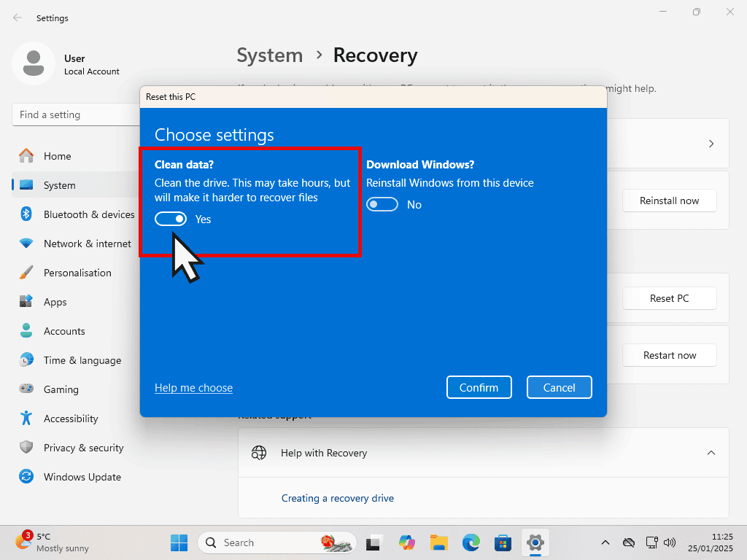Image resolution: width=747 pixels, height=560 pixels.
Task: Toggle the Download Windows switch
Action: pyautogui.click(x=382, y=205)
